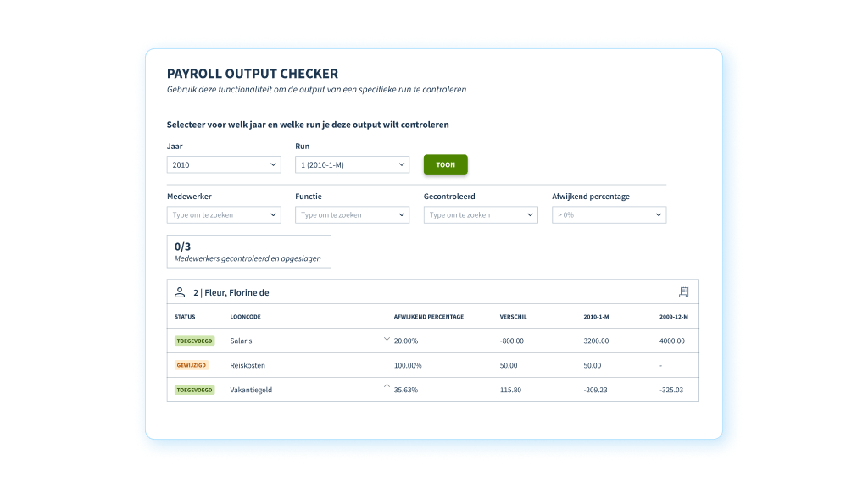Expand the Gecontroleerd filter dropdown
868x488 pixels.
click(x=480, y=214)
